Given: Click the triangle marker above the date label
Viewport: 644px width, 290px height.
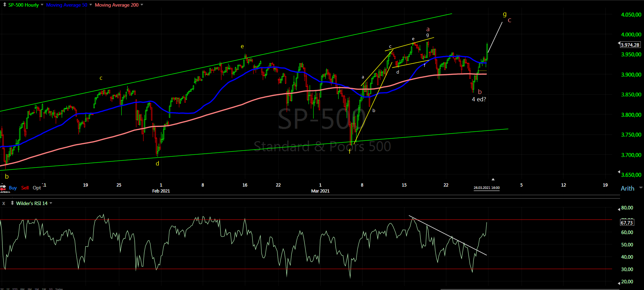Looking at the screenshot, I should pyautogui.click(x=493, y=179).
